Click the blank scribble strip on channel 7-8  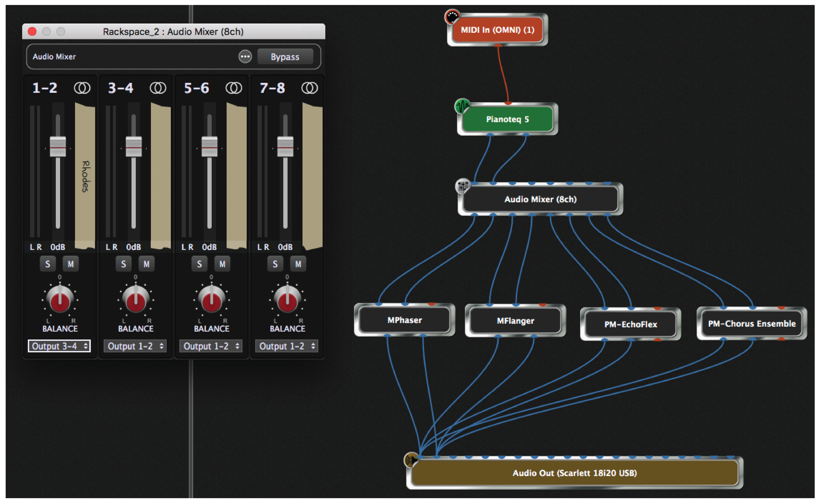(312, 176)
